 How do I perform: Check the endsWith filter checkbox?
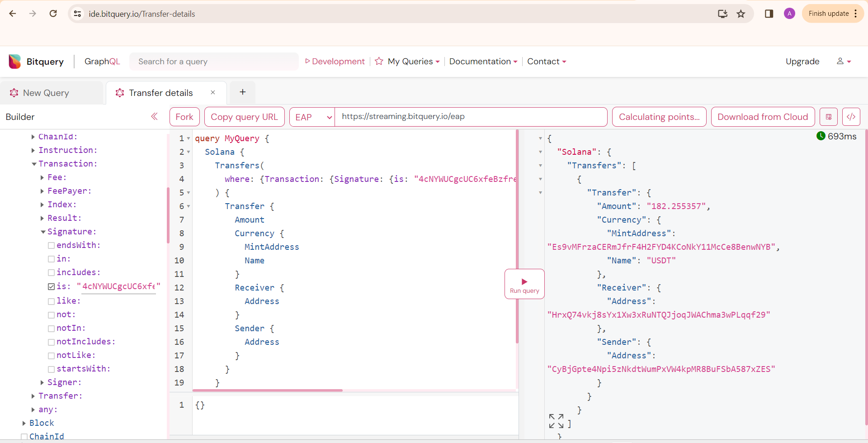52,245
